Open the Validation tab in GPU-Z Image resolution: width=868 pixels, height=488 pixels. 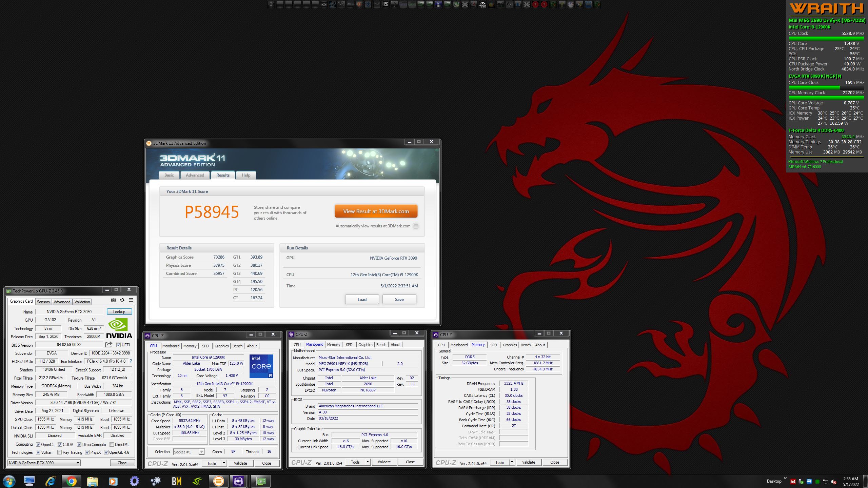(82, 302)
